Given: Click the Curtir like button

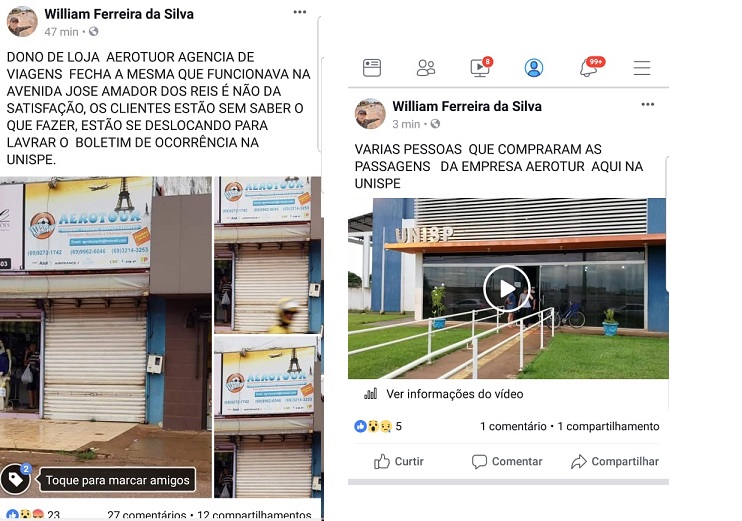Looking at the screenshot, I should tap(398, 461).
